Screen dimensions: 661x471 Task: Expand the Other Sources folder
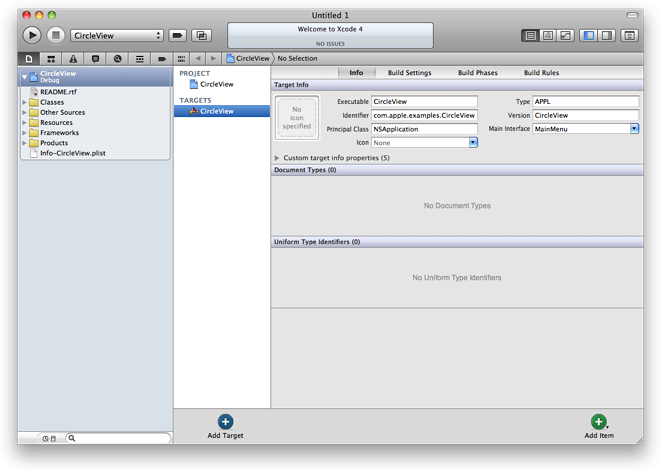24,112
